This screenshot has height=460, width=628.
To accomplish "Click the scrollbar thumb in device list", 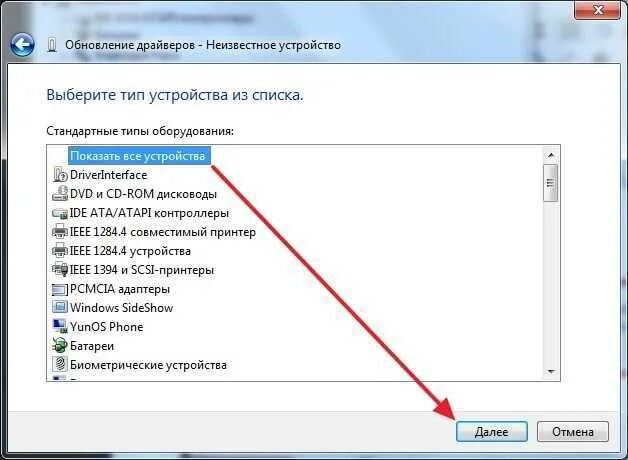I will click(x=551, y=183).
